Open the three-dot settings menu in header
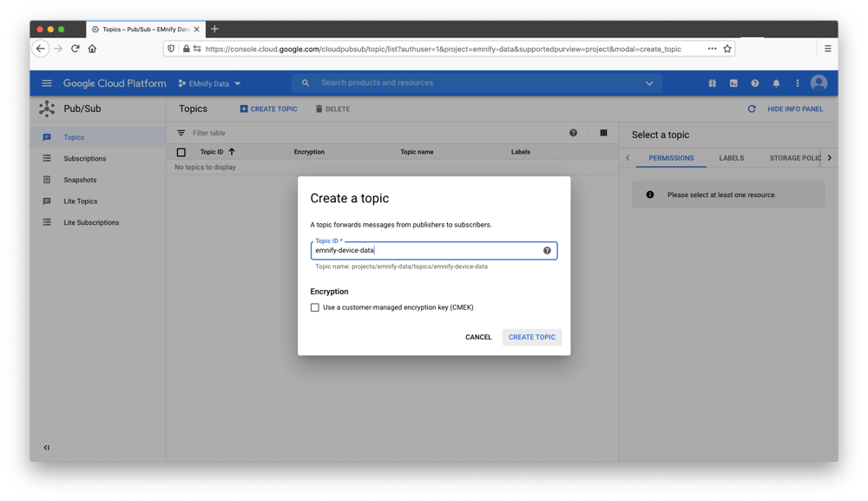Viewport: 868px width, 501px height. coord(797,83)
